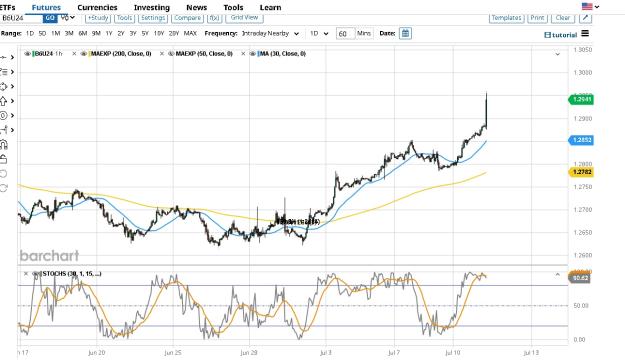Open the chart Tools button

(x=125, y=18)
